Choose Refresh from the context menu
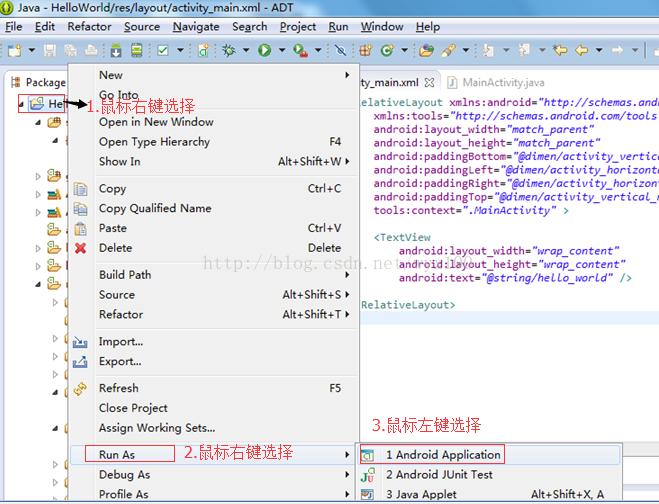 (x=214, y=388)
